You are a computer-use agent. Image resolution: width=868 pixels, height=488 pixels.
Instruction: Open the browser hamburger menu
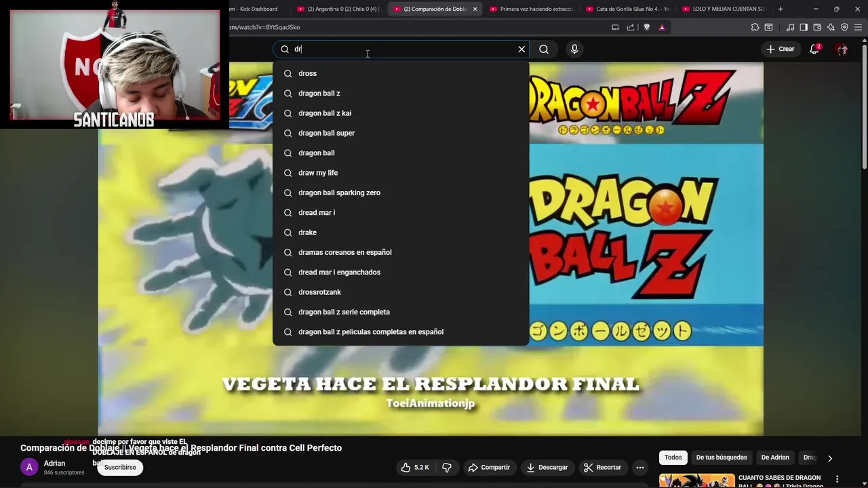858,27
